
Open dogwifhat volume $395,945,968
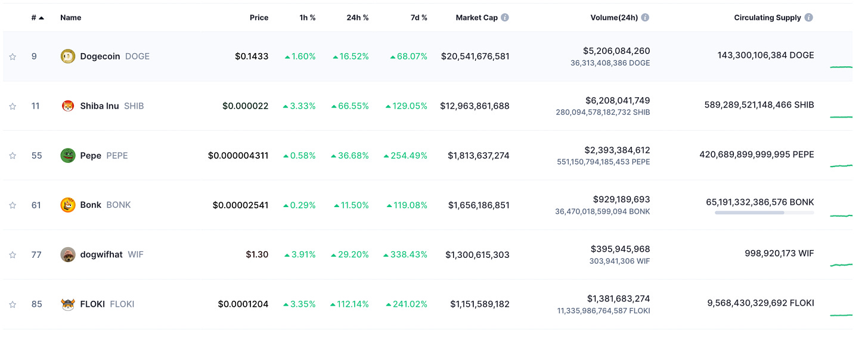tap(621, 249)
